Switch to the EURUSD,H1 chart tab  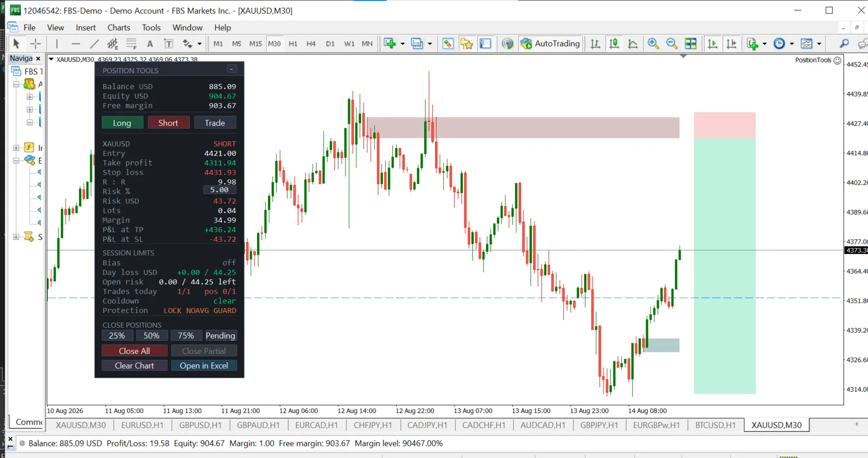(x=142, y=425)
